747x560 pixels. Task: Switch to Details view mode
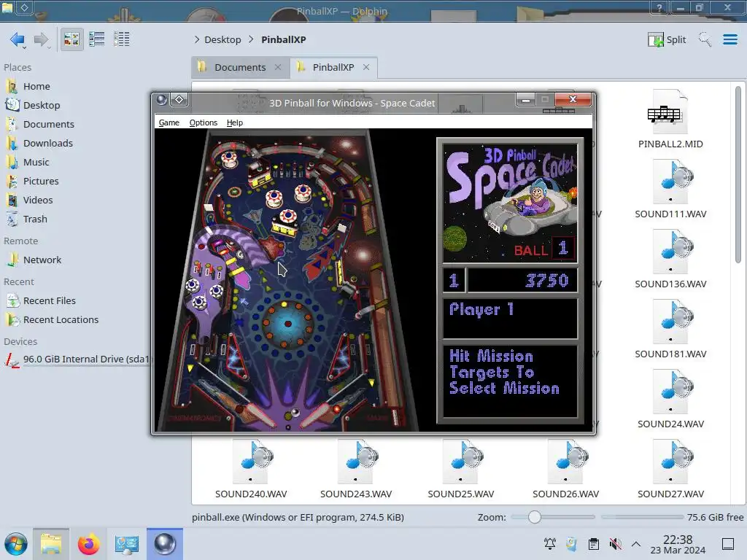[122, 39]
